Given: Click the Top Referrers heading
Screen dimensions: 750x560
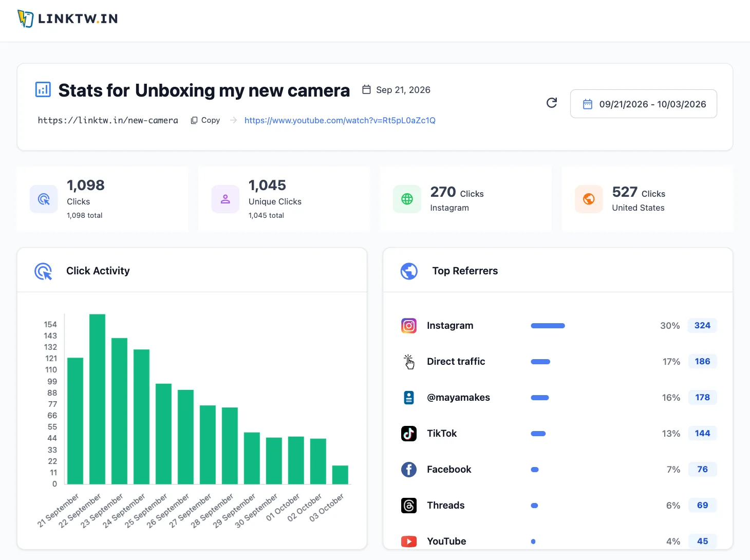Looking at the screenshot, I should [x=465, y=271].
